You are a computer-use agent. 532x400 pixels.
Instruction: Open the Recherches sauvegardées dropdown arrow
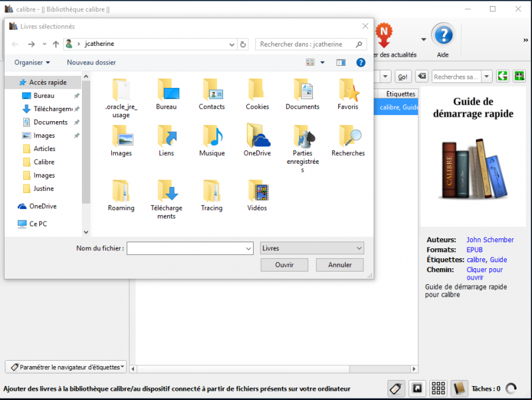487,77
